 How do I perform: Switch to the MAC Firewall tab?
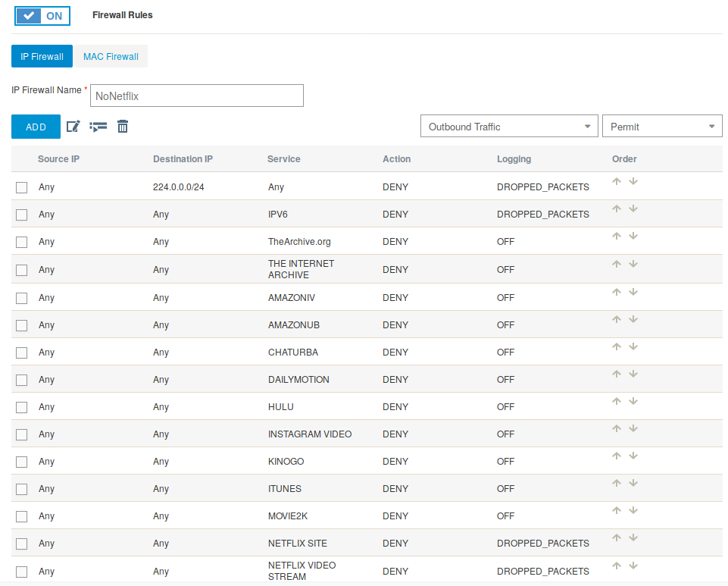(x=111, y=57)
